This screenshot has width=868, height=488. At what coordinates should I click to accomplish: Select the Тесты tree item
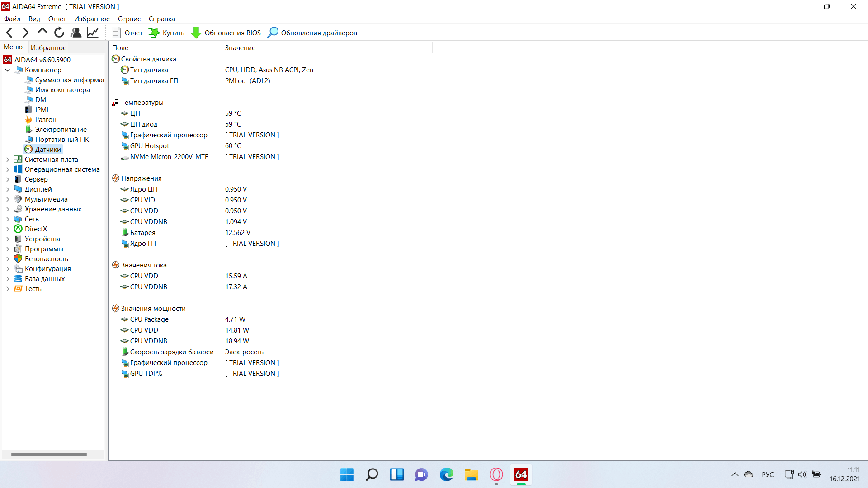point(28,289)
